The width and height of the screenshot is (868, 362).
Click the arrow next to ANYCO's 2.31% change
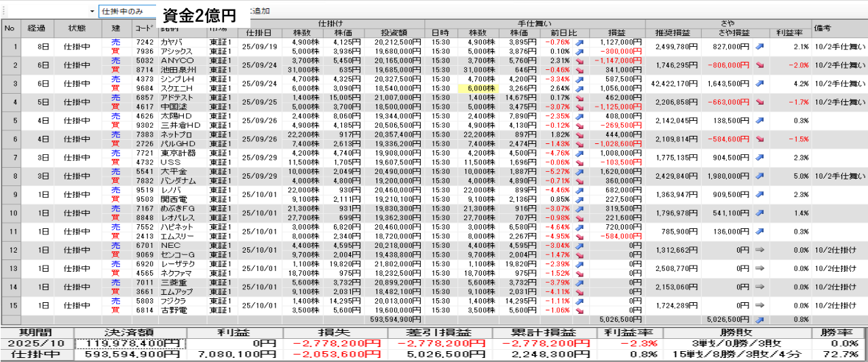pyautogui.click(x=580, y=60)
